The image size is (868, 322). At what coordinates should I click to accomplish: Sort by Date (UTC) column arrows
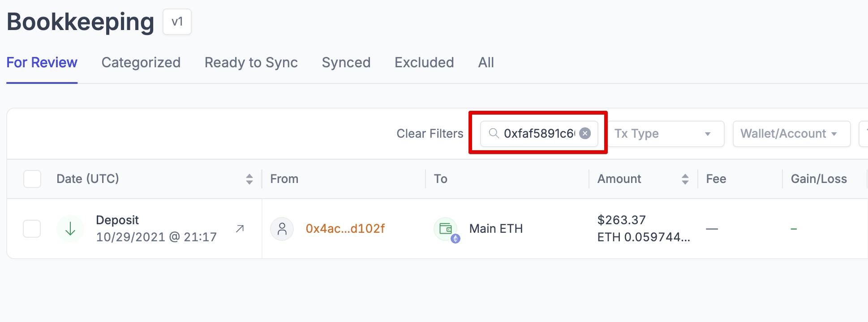[249, 179]
